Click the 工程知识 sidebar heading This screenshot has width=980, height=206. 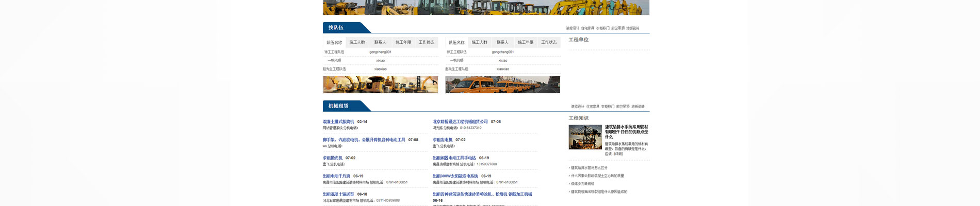point(578,118)
